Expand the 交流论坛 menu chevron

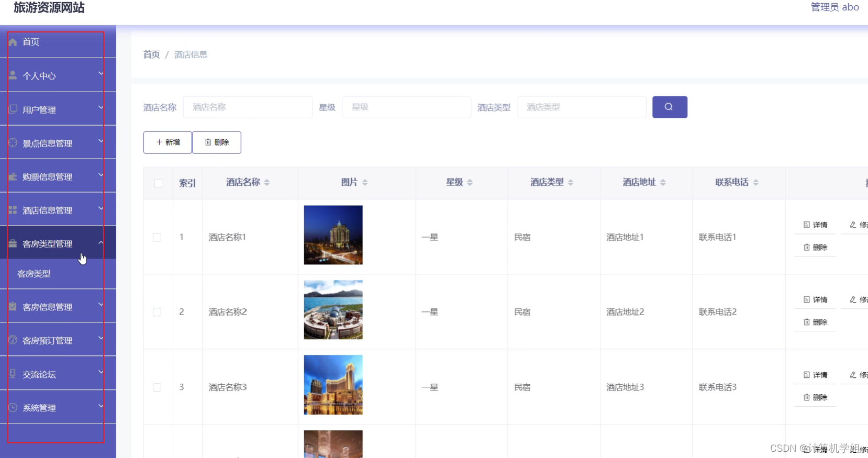(x=101, y=372)
